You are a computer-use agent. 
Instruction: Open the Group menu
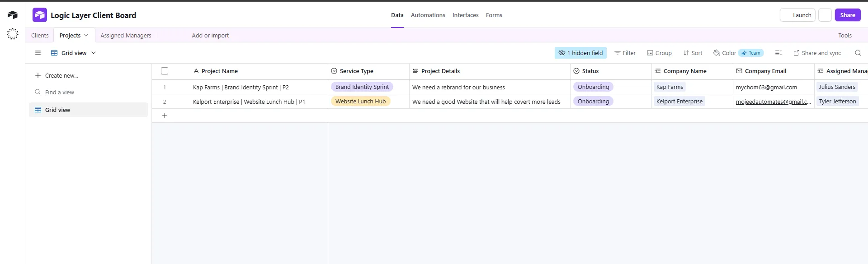tap(659, 53)
